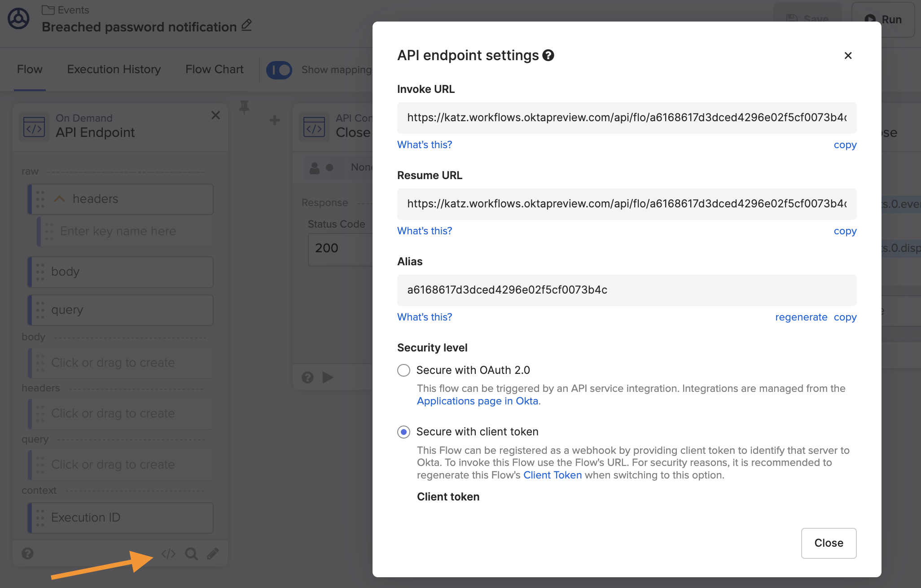Copy the Invoke URL

click(845, 145)
